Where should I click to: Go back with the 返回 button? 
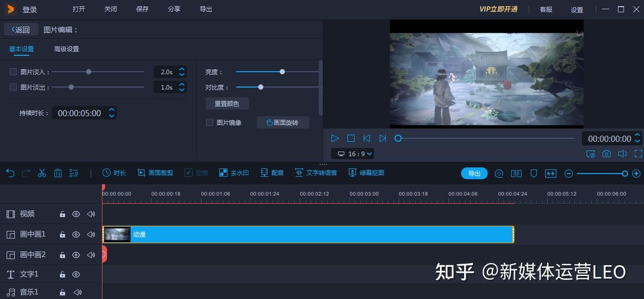21,30
